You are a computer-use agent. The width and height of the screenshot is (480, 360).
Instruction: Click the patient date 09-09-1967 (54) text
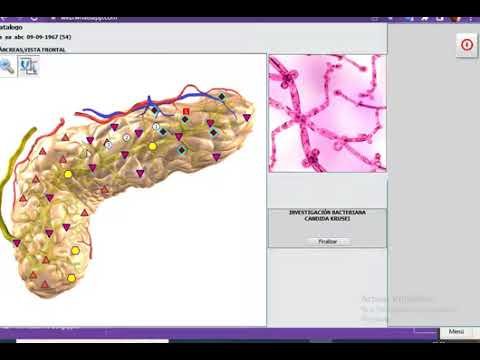49,37
